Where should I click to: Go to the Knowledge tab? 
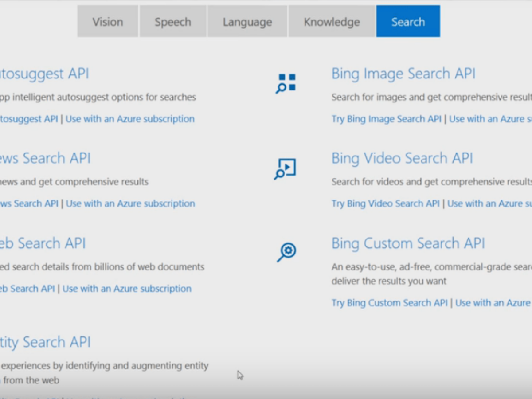(332, 22)
